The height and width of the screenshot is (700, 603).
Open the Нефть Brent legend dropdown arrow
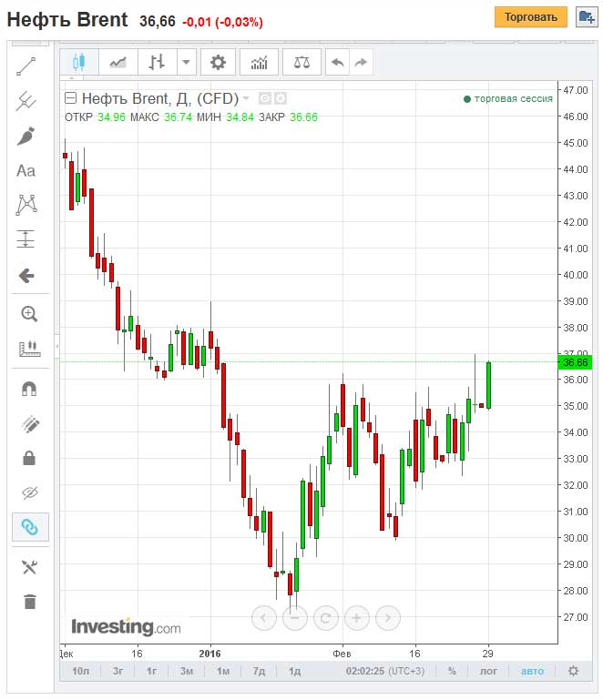point(246,97)
